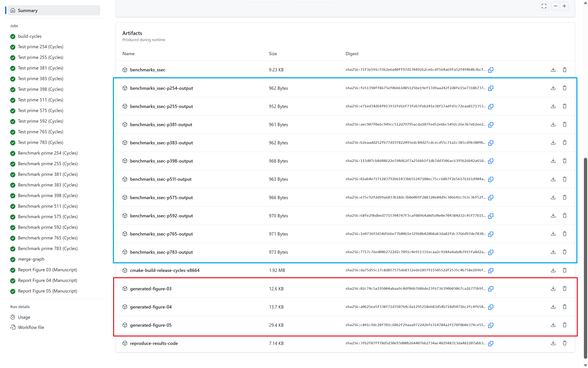Open Test prime 398 (Cycles) job

click(41, 89)
